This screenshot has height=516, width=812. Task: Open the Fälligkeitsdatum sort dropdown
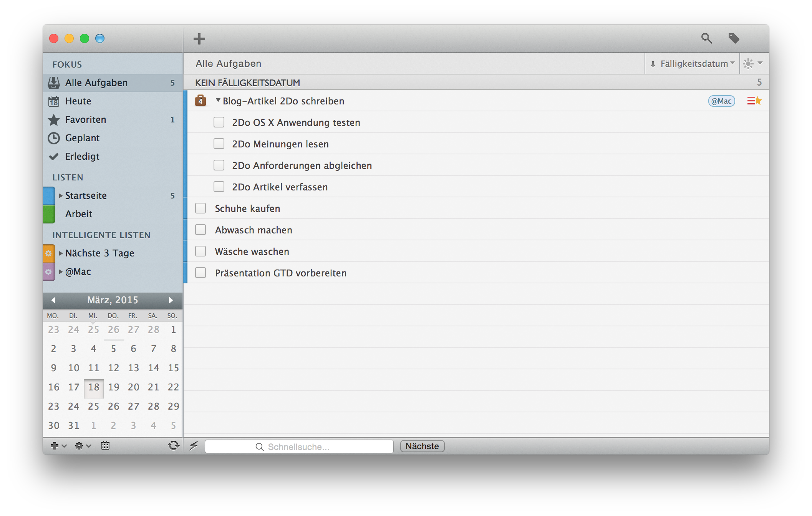click(x=692, y=63)
